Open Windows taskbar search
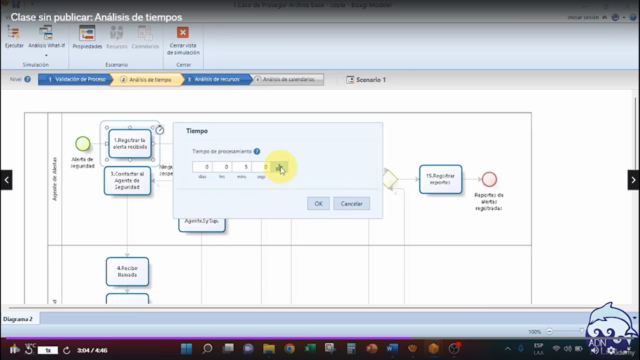 tap(207, 349)
